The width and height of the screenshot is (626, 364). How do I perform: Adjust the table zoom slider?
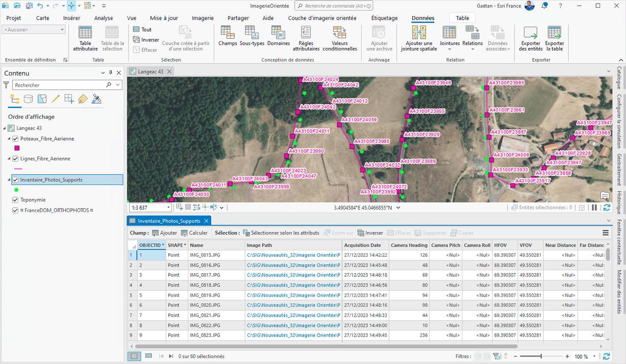tap(541, 356)
